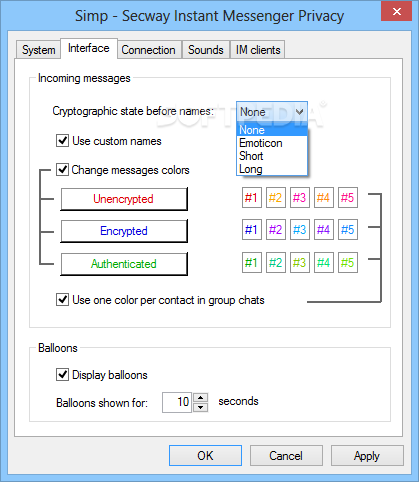Go to the Sounds tab

coord(206,50)
